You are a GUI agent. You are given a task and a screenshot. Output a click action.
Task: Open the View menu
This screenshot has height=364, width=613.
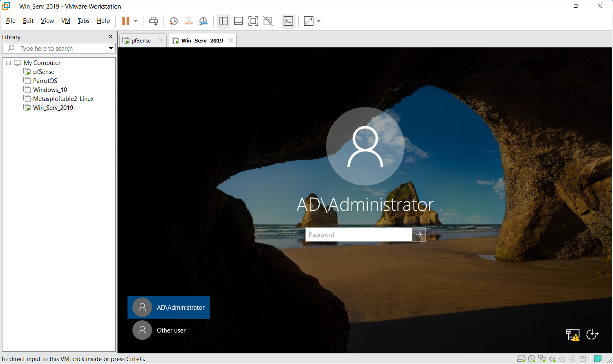(47, 21)
